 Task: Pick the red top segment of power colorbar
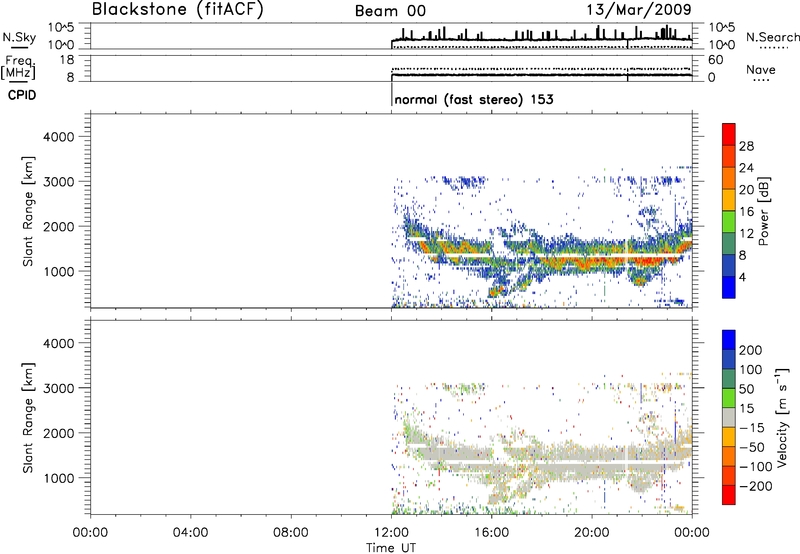pyautogui.click(x=729, y=134)
